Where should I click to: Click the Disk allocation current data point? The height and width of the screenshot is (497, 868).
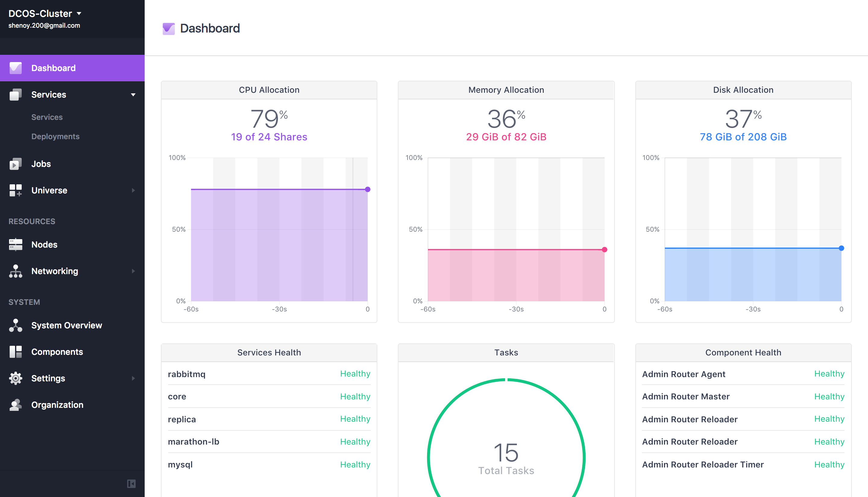pos(841,248)
